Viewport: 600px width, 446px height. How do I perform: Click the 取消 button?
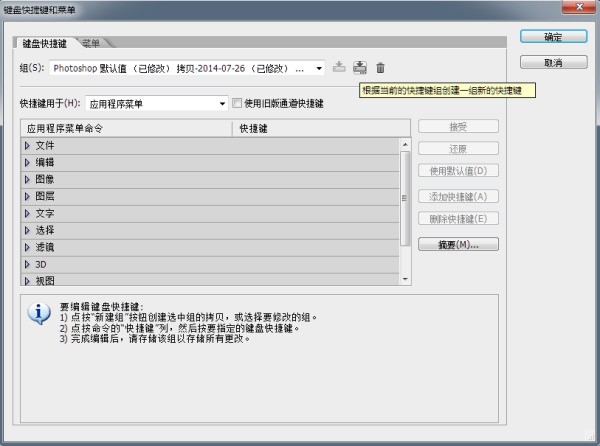coord(552,62)
